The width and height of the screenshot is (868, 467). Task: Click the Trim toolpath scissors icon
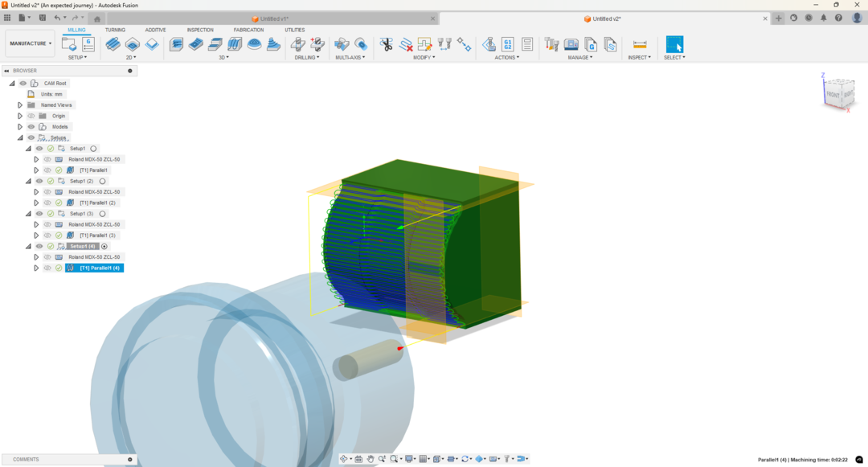click(x=387, y=44)
